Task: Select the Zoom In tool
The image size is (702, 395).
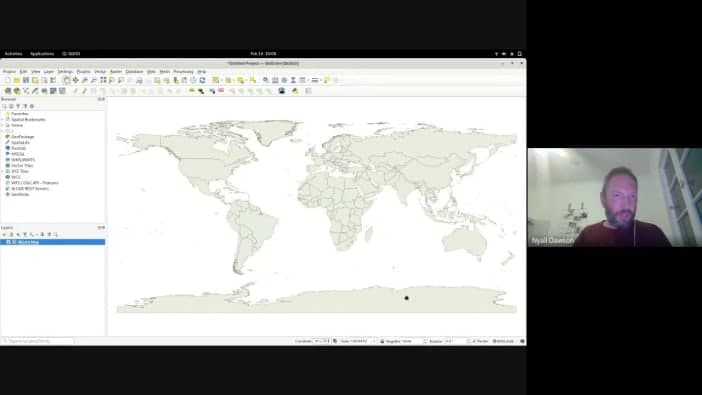Action: pyautogui.click(x=85, y=80)
